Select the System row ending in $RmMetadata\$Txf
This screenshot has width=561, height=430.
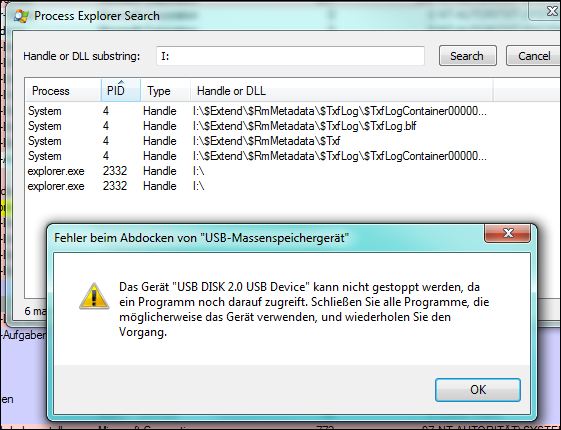click(x=258, y=141)
